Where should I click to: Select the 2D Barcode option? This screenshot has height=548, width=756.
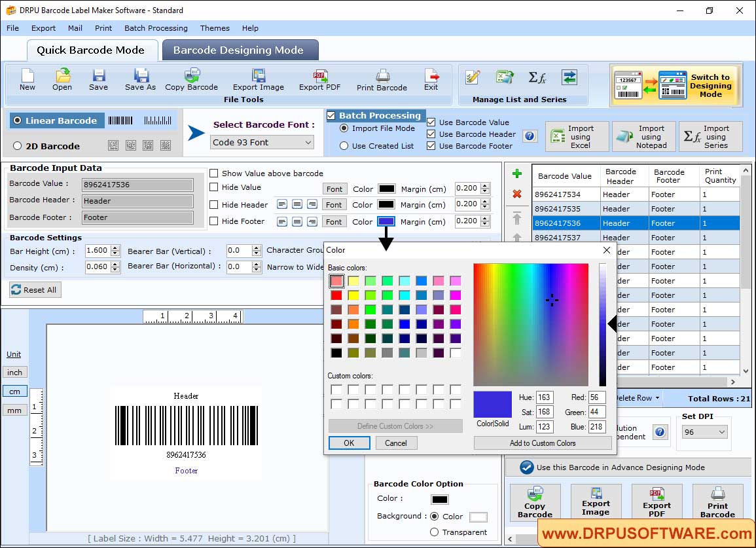coord(18,146)
